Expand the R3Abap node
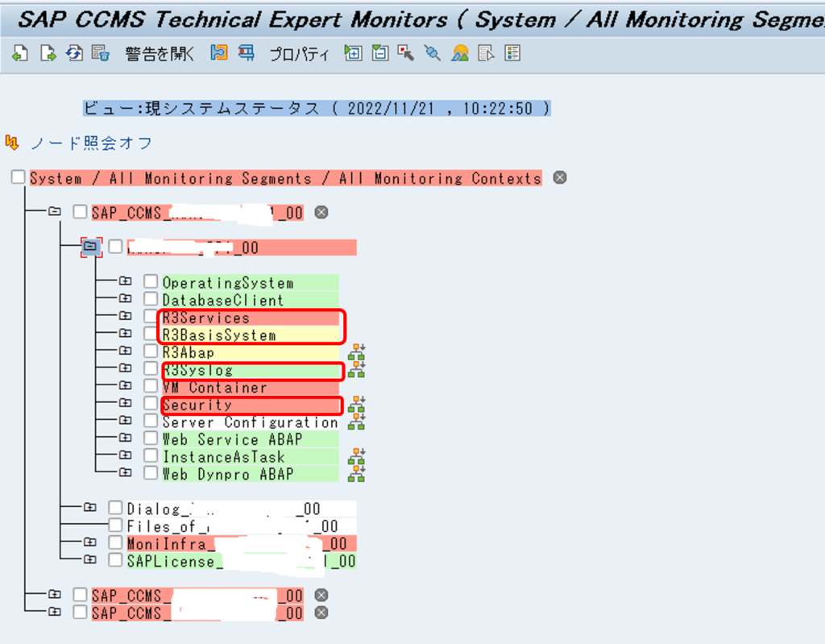The width and height of the screenshot is (825, 644). (x=125, y=351)
